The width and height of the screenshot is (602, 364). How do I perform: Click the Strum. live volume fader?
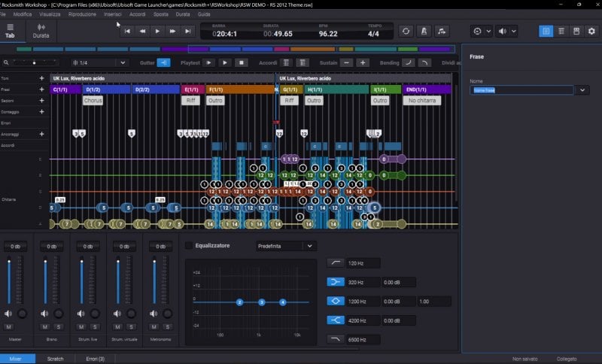(81, 263)
